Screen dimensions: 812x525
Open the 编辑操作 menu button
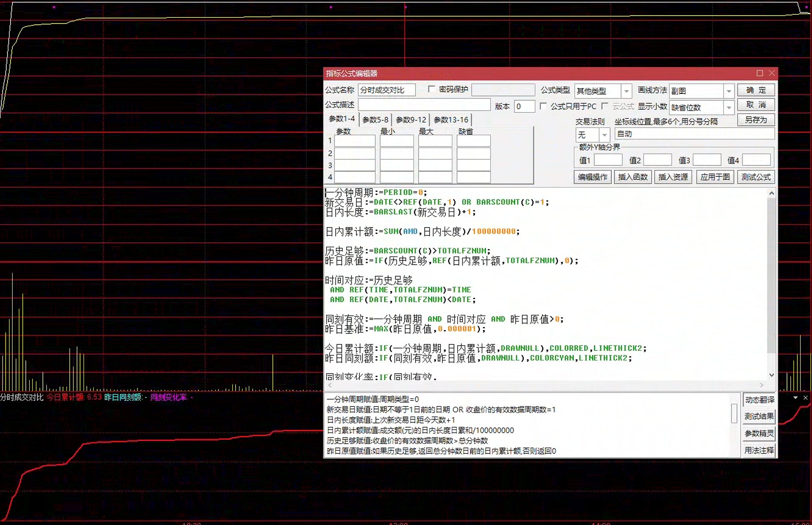click(x=593, y=177)
